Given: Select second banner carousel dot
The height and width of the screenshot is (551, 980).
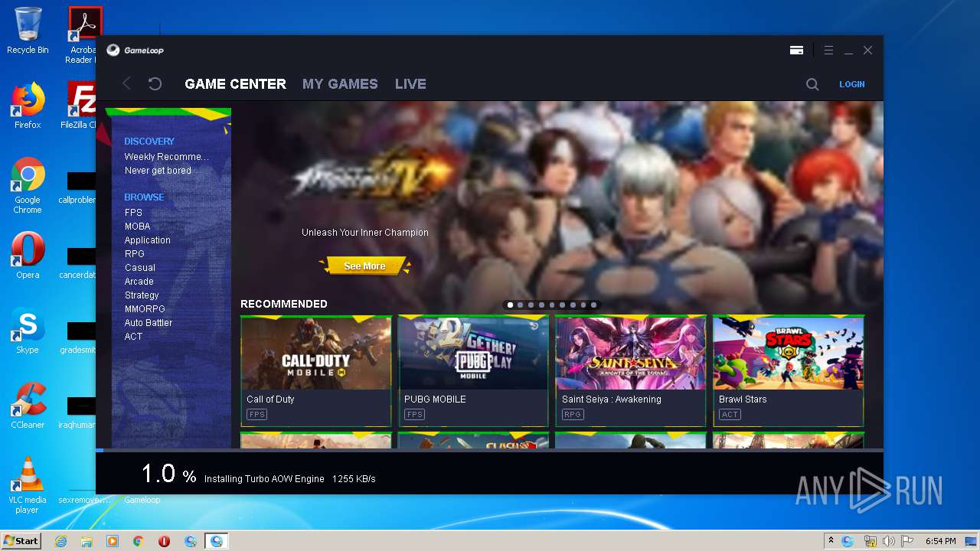Looking at the screenshot, I should click(521, 305).
